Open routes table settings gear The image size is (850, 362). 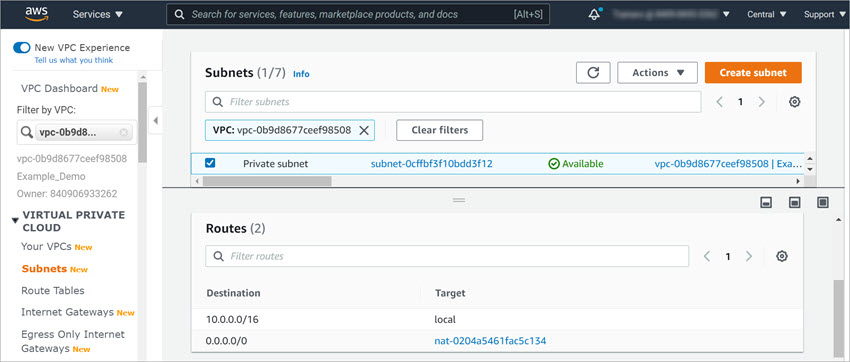click(782, 256)
